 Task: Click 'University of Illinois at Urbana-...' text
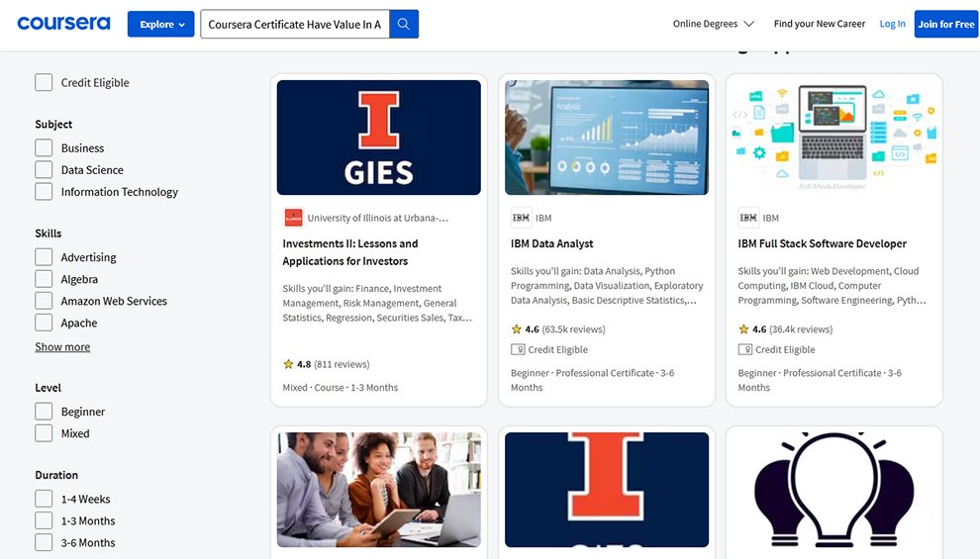tap(377, 218)
